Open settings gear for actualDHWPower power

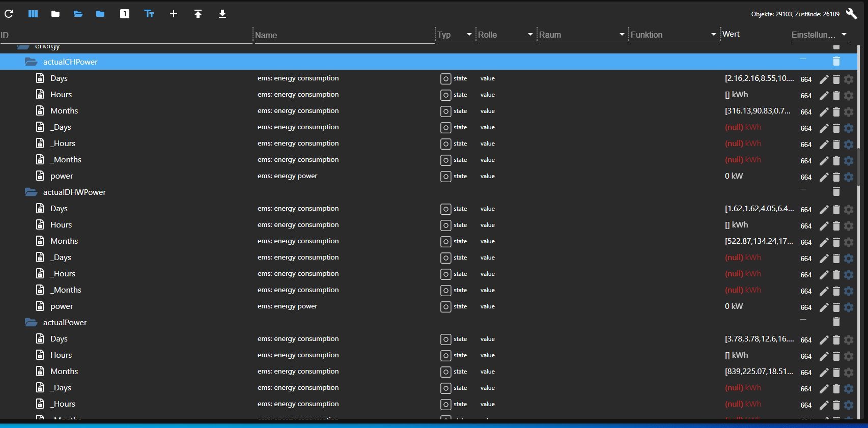[x=849, y=307]
